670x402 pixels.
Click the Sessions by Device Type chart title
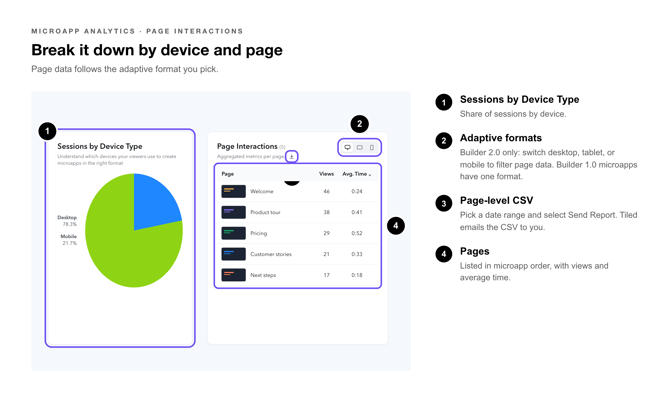pyautogui.click(x=100, y=146)
